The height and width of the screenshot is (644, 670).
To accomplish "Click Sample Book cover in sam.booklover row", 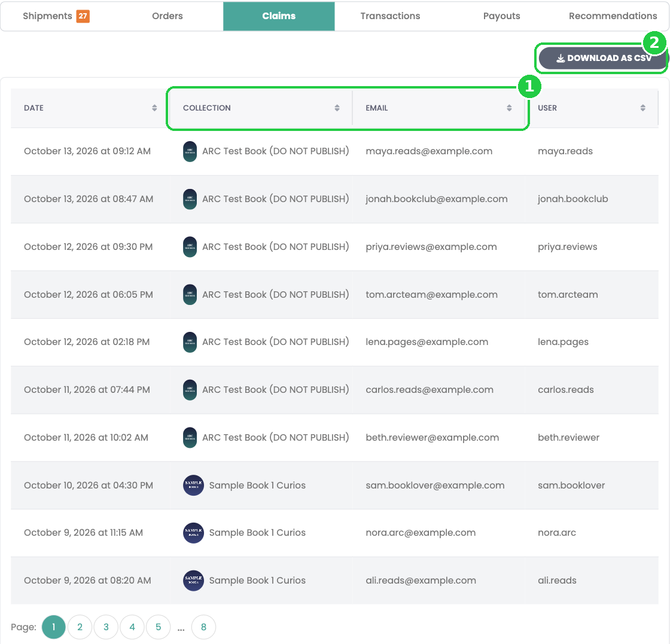I will tap(194, 486).
